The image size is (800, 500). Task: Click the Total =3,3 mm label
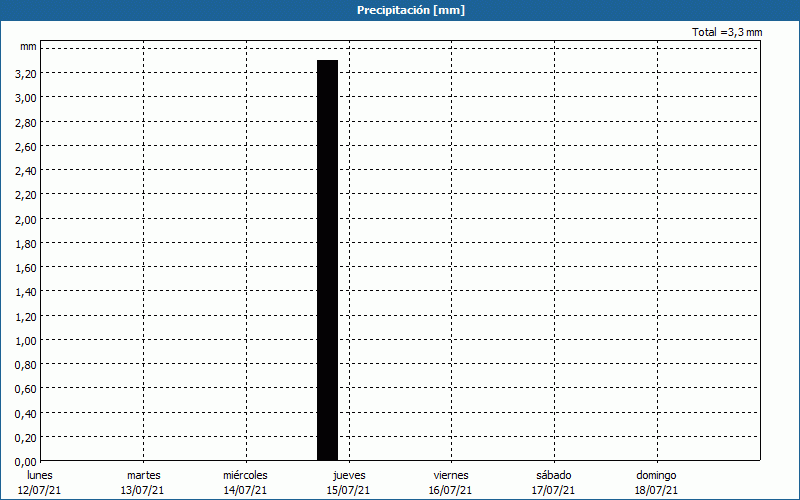click(727, 33)
